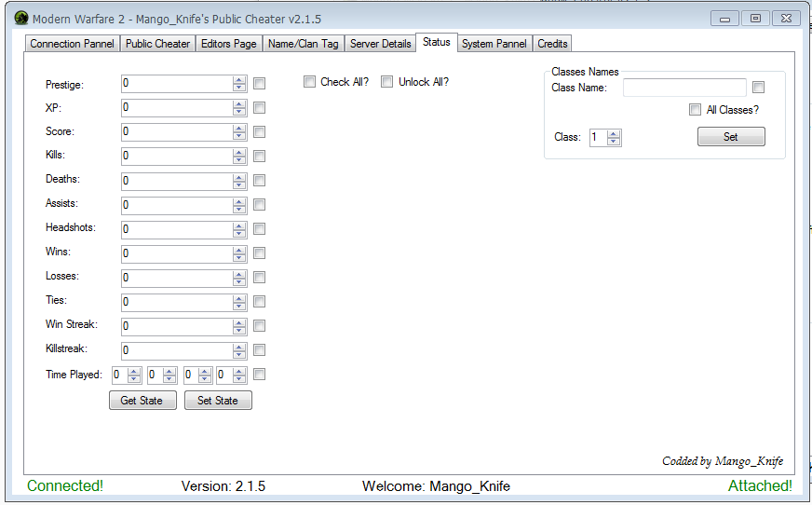Viewport: 812px width, 505px height.
Task: Click the Welcome: Mango_Knife label
Action: [436, 486]
